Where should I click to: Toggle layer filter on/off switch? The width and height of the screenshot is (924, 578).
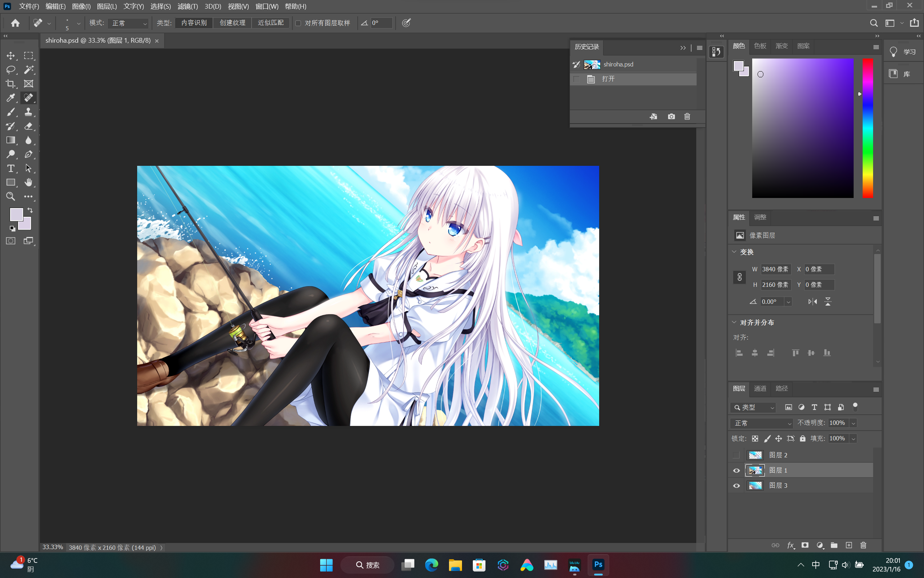(x=855, y=407)
